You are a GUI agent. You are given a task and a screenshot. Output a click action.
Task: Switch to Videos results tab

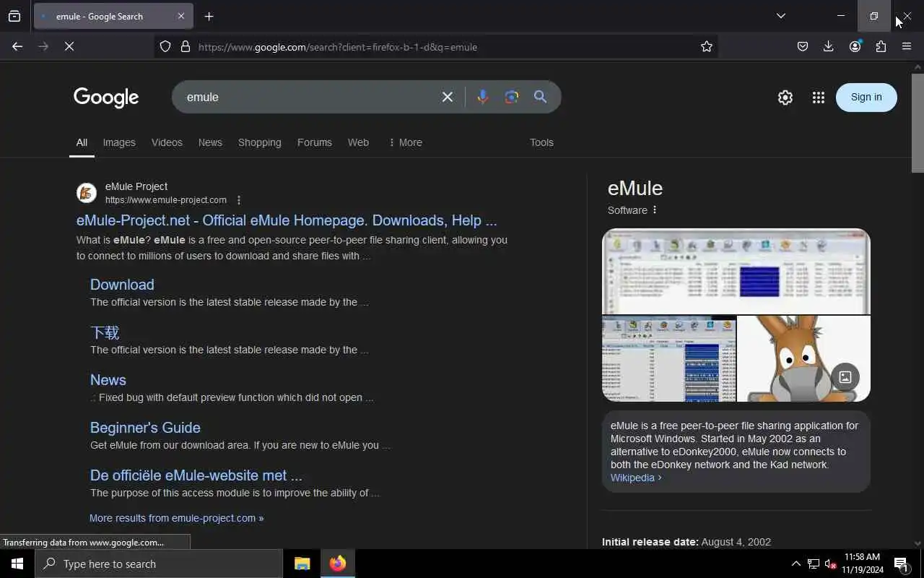coord(167,142)
